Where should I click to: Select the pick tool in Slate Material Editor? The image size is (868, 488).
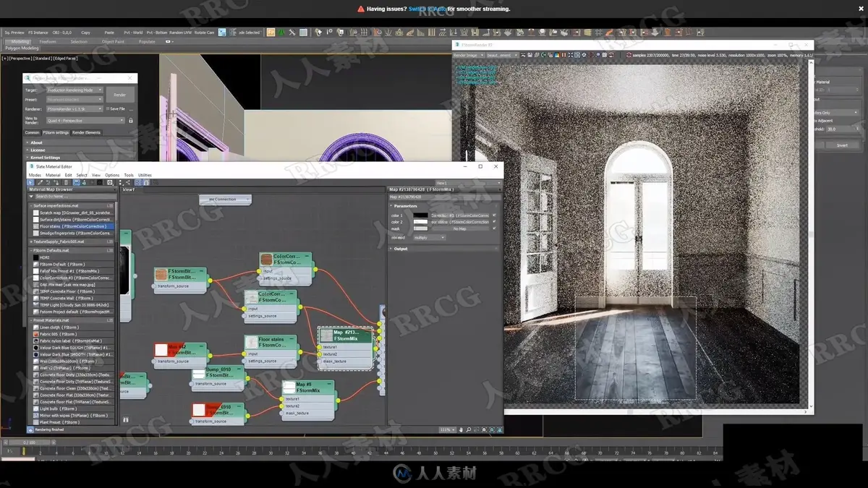pyautogui.click(x=30, y=182)
